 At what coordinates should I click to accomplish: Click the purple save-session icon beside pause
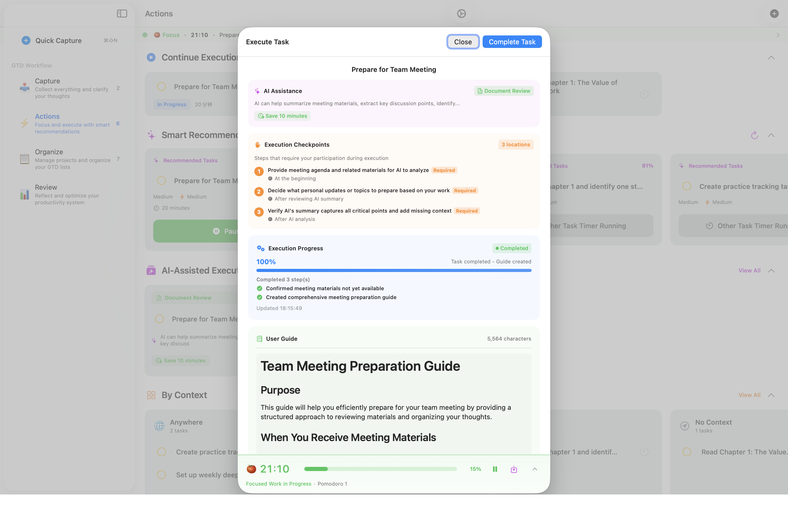click(x=514, y=469)
